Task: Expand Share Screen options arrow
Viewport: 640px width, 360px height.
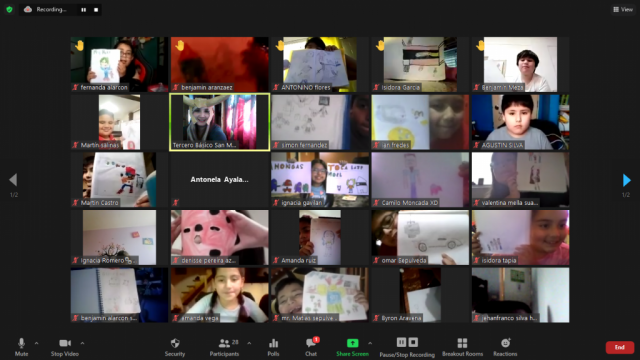Action: coord(370,343)
